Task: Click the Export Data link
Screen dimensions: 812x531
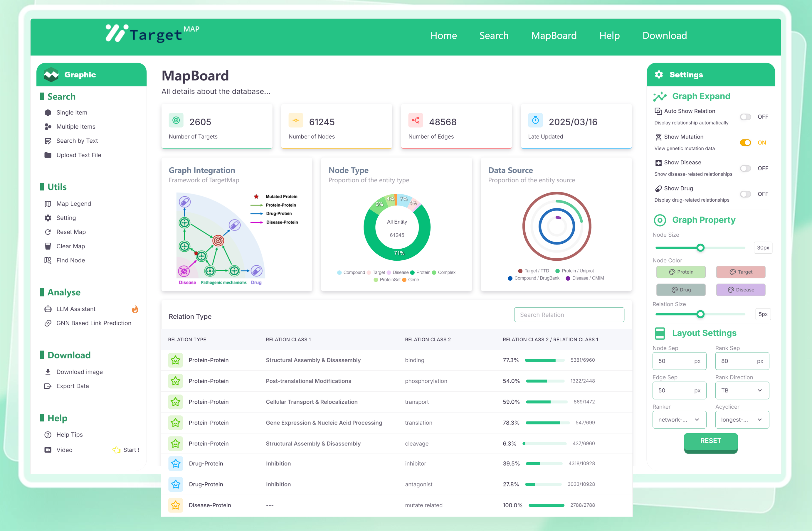Action: tap(72, 386)
